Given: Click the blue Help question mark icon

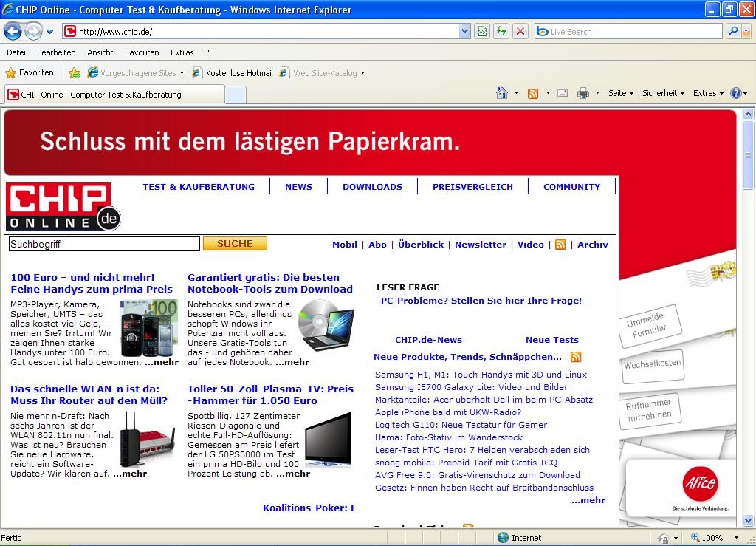Looking at the screenshot, I should 736,93.
